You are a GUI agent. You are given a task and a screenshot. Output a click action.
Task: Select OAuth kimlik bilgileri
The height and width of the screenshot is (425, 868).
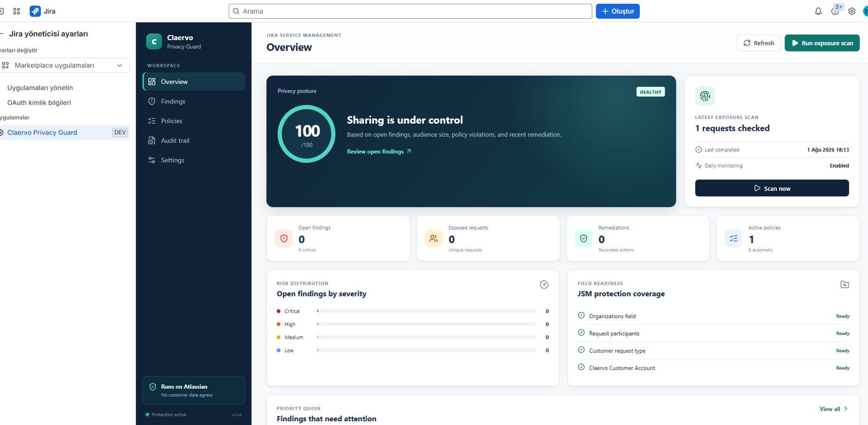click(39, 102)
